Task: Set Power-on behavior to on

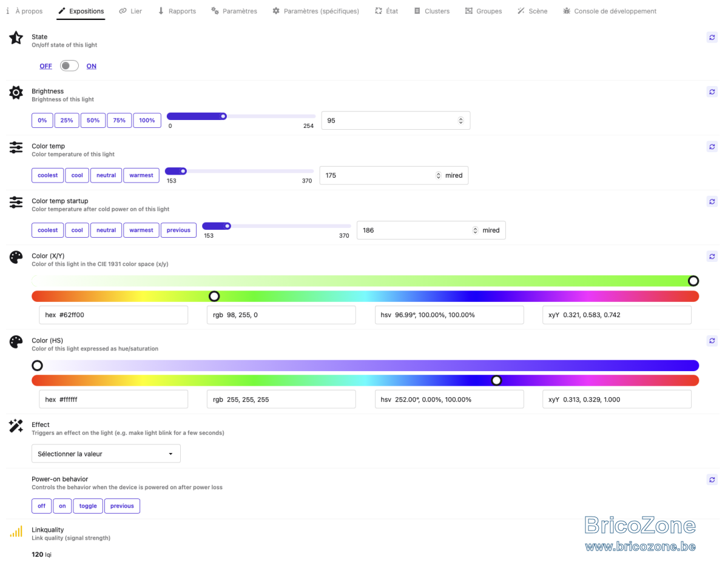Action: coord(62,506)
